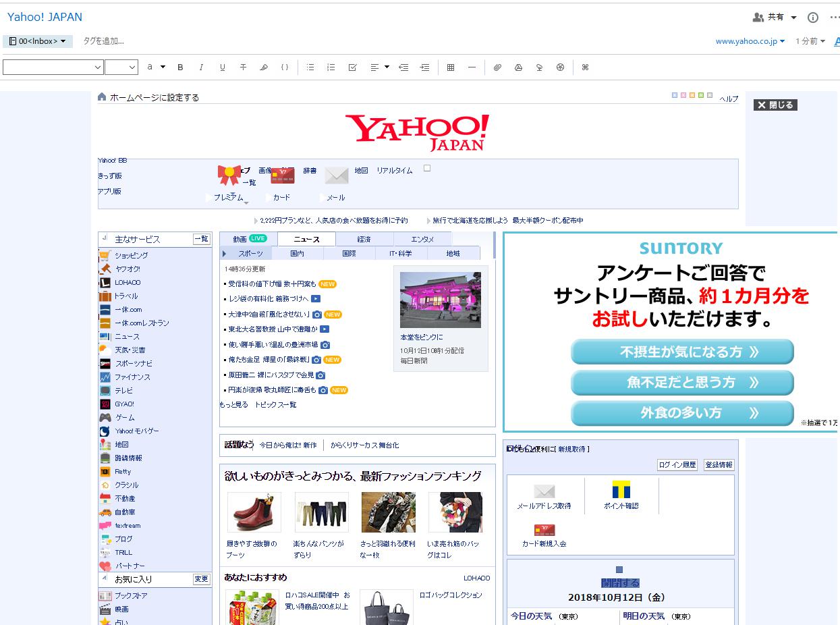
Task: Open the ヤフオク! service link
Action: (x=128, y=269)
